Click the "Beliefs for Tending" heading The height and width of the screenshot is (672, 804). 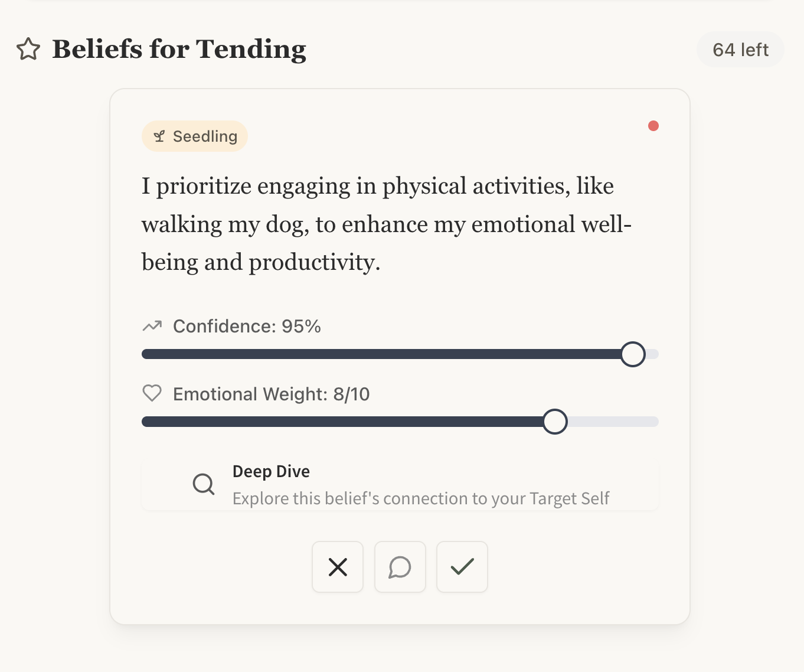179,50
